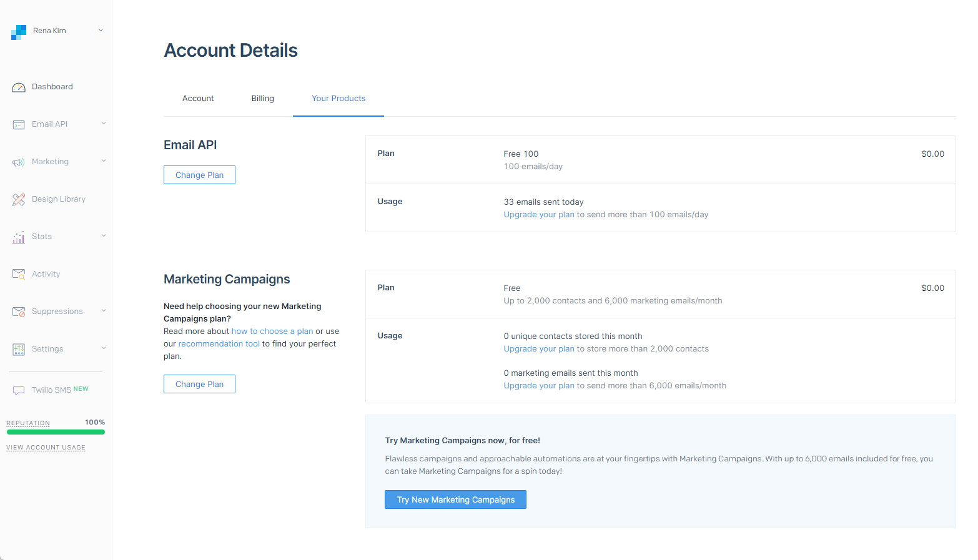
Task: Open the recommendation tool link
Action: [x=219, y=344]
